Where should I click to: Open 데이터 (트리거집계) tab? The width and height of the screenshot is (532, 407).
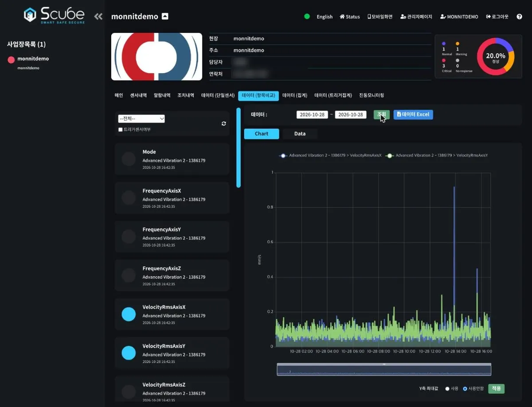click(333, 95)
